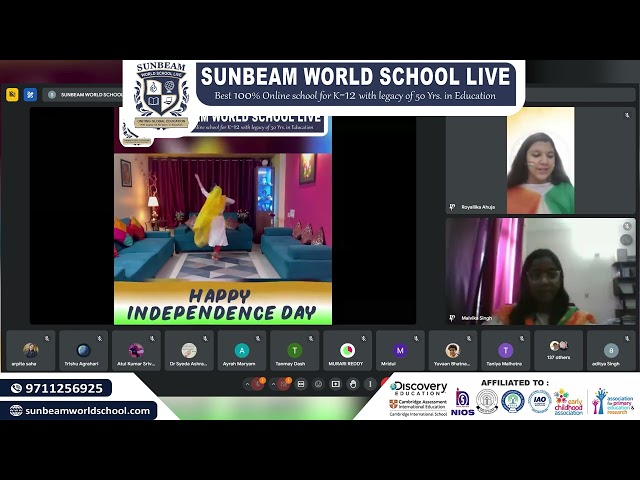Screen dimensions: 640x480
Task: Open Trishu Agrahari's participant tile
Action: pos(84,351)
